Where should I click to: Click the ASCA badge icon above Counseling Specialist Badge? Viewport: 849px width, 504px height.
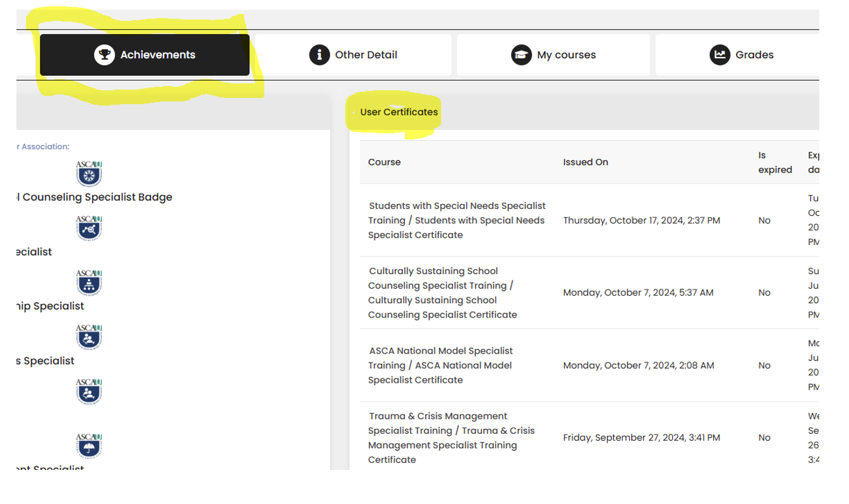(88, 173)
